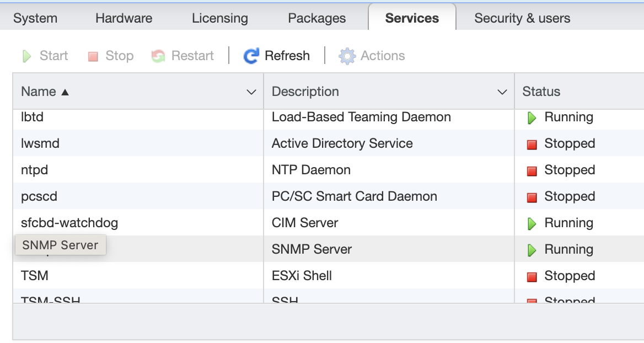Click the CIM Server description
This screenshot has width=644, height=343.
[x=305, y=223]
